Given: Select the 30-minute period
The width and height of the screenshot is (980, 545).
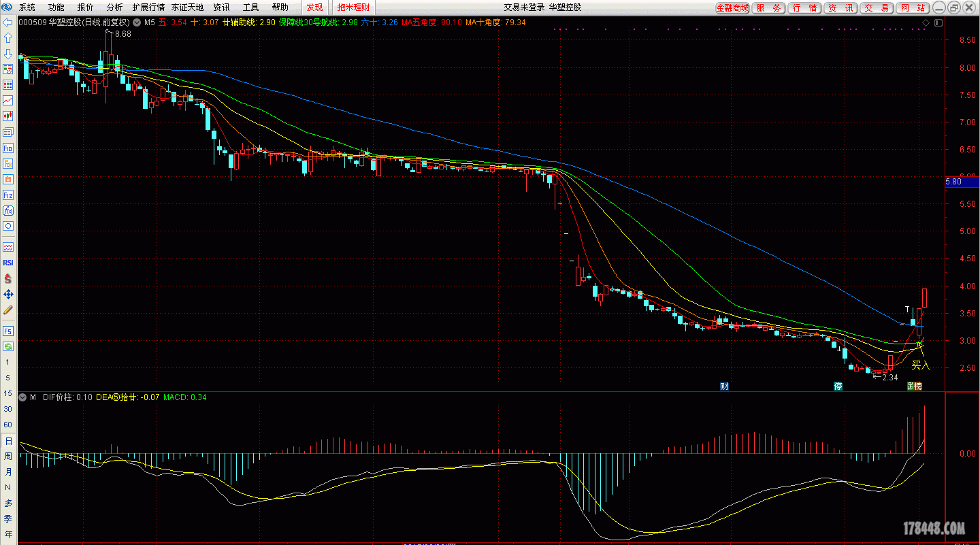Looking at the screenshot, I should click(8, 409).
